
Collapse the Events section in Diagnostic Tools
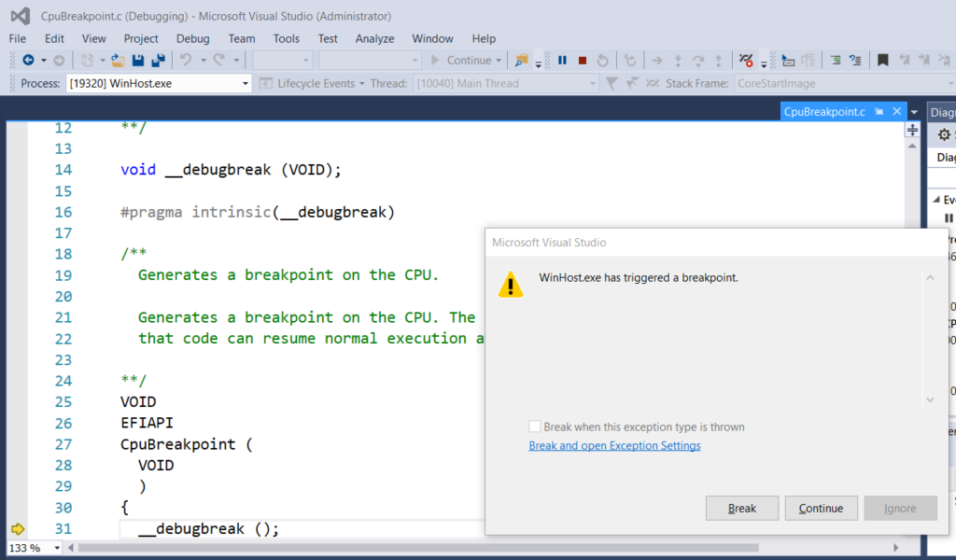click(x=936, y=200)
